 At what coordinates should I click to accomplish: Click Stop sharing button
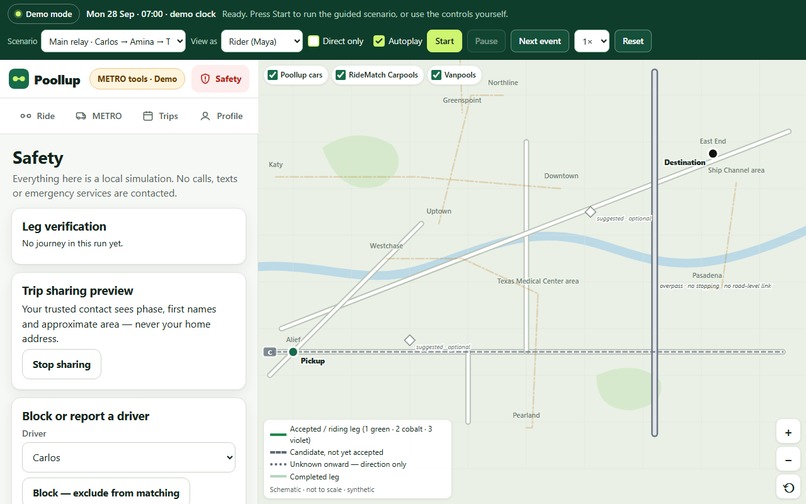click(x=62, y=364)
